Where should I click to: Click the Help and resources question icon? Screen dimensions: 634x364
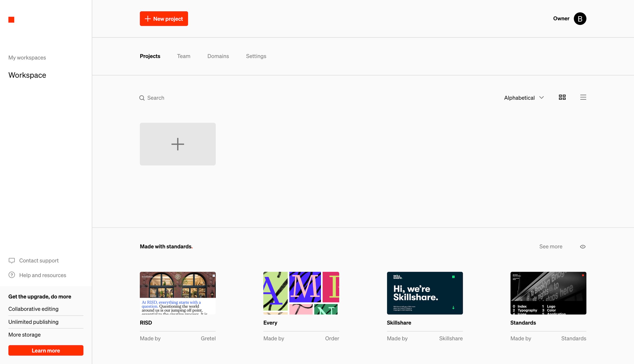click(12, 275)
